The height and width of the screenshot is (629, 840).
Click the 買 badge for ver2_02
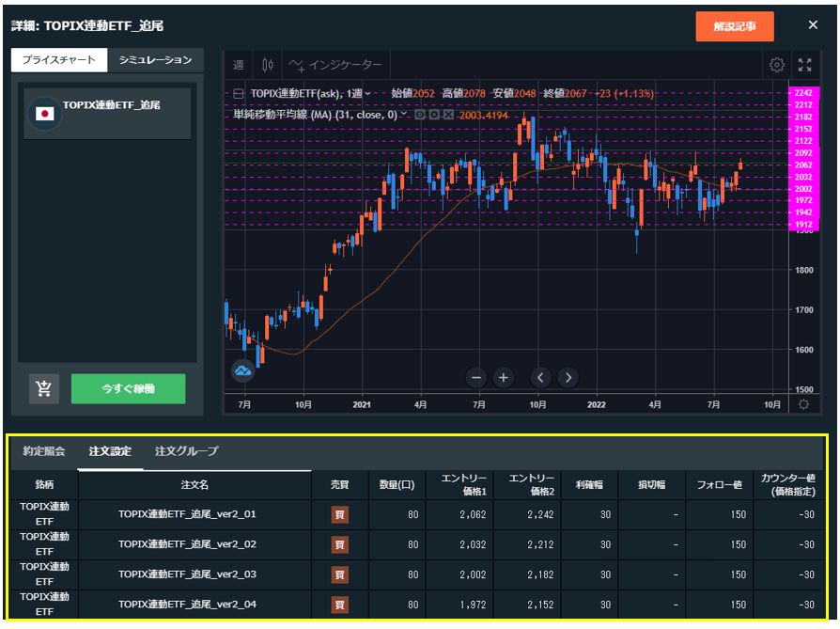tap(339, 544)
